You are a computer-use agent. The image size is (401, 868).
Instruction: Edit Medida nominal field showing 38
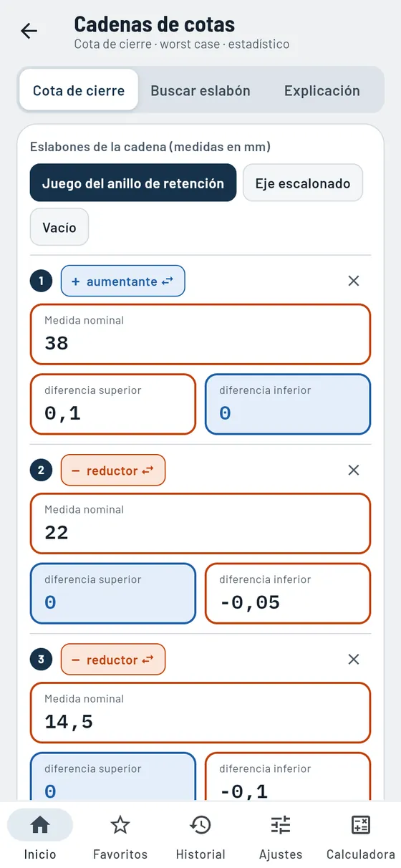200,334
